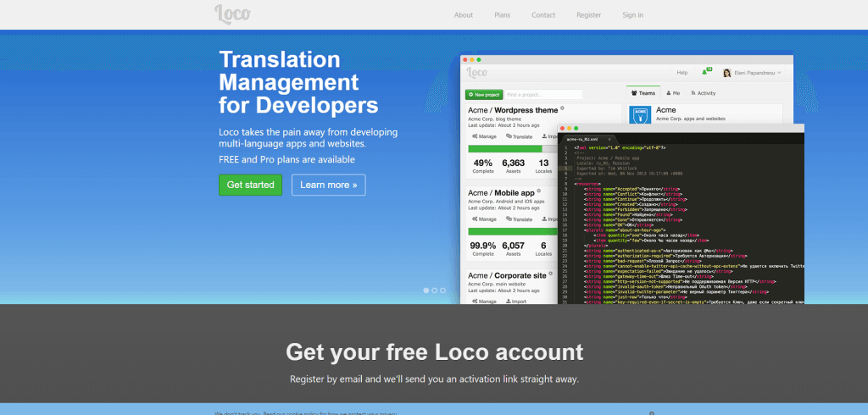Close the acme-ru_RU.xml editor tab

click(x=609, y=139)
